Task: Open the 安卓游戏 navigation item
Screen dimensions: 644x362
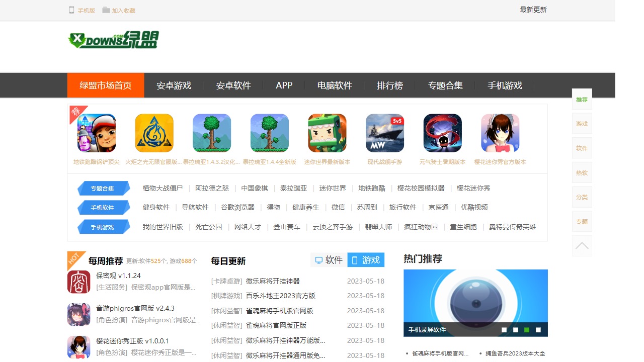Action: (x=174, y=85)
